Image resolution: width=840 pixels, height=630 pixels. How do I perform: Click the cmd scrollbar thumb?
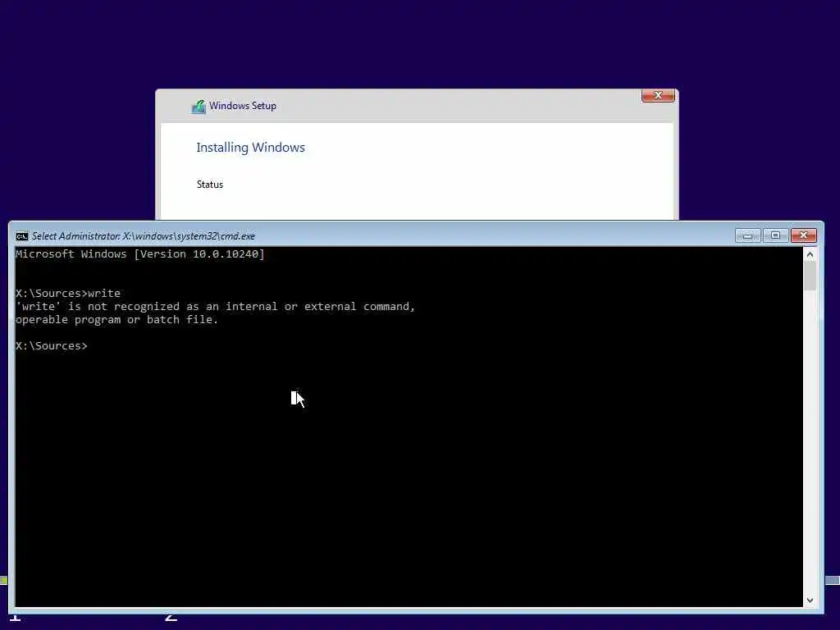(810, 276)
